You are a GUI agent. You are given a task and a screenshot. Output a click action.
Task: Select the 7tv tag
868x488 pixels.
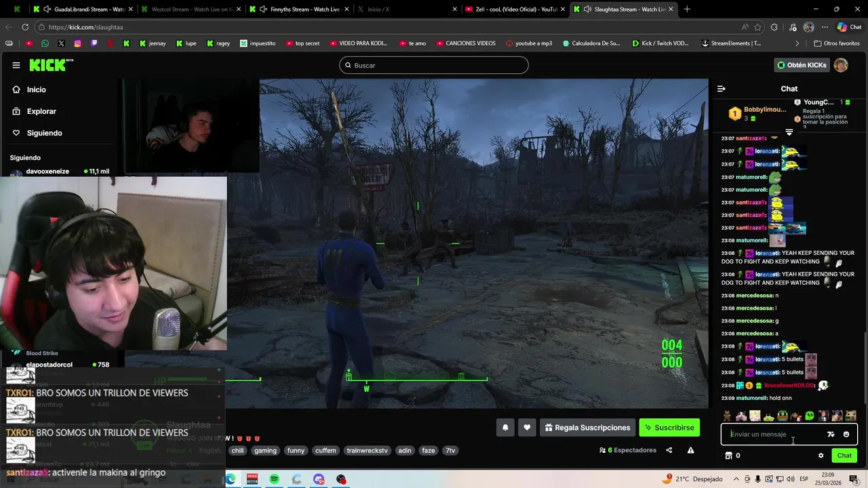click(450, 451)
